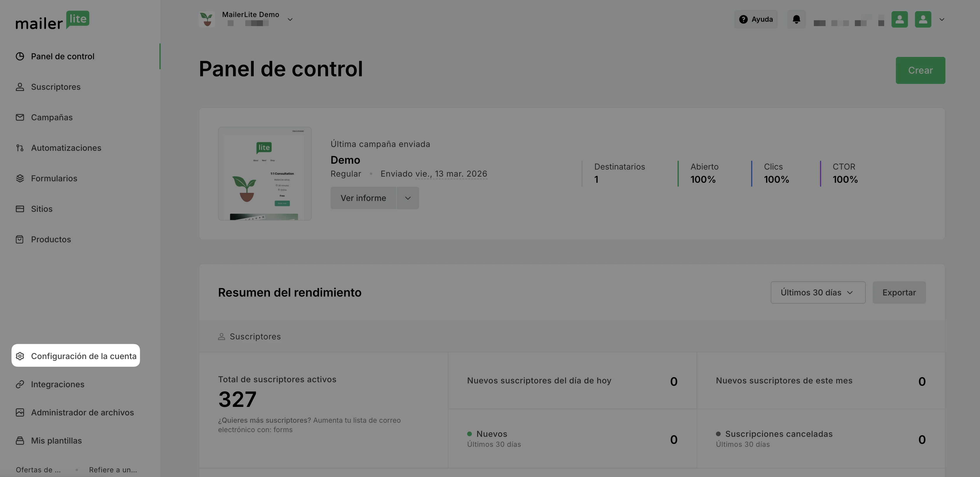This screenshot has width=980, height=477.
Task: Click the Configuración gear icon
Action: point(20,356)
